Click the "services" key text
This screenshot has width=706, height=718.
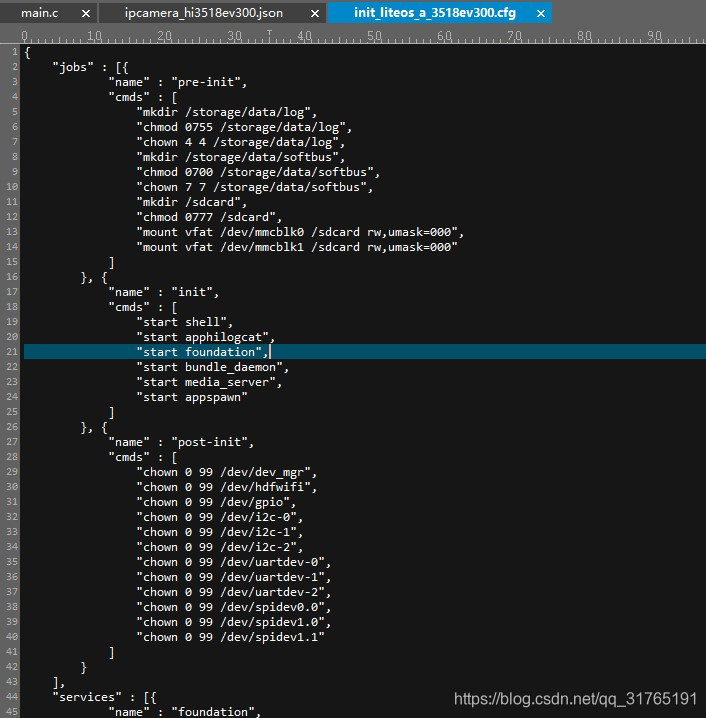(87, 697)
